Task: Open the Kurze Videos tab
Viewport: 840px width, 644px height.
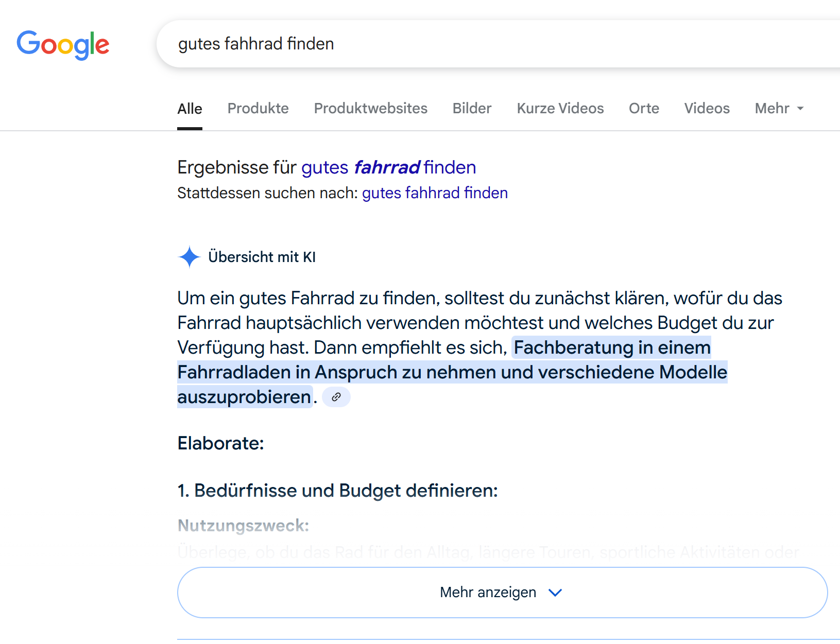Action: pyautogui.click(x=560, y=109)
